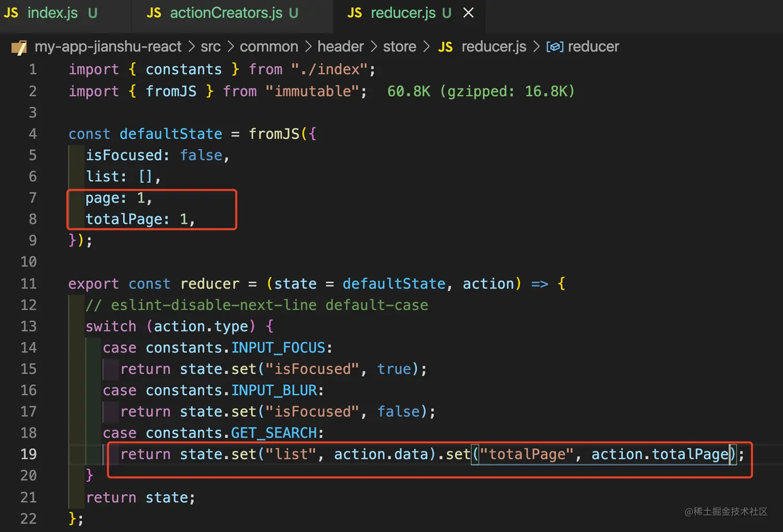This screenshot has width=783, height=532.
Task: Click the export keyword on line 11
Action: coord(94,284)
